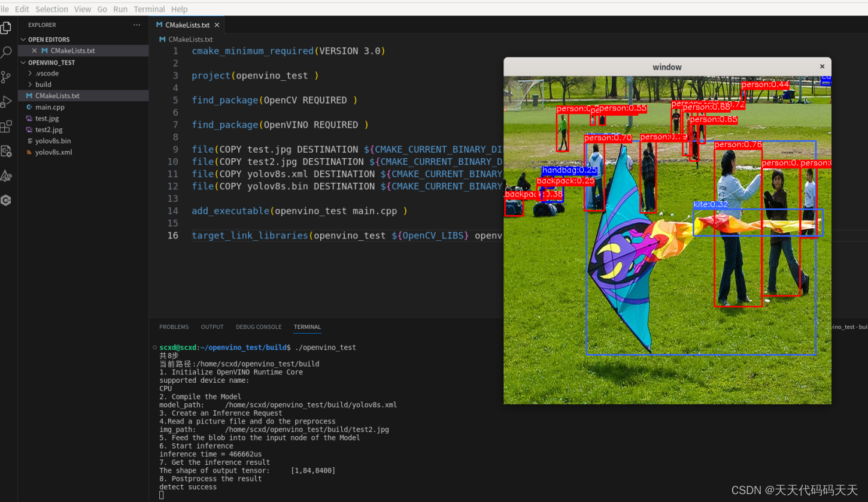The height and width of the screenshot is (502, 868).
Task: Click the CMakeLists.txt breadcrumb above the editor
Action: 189,39
